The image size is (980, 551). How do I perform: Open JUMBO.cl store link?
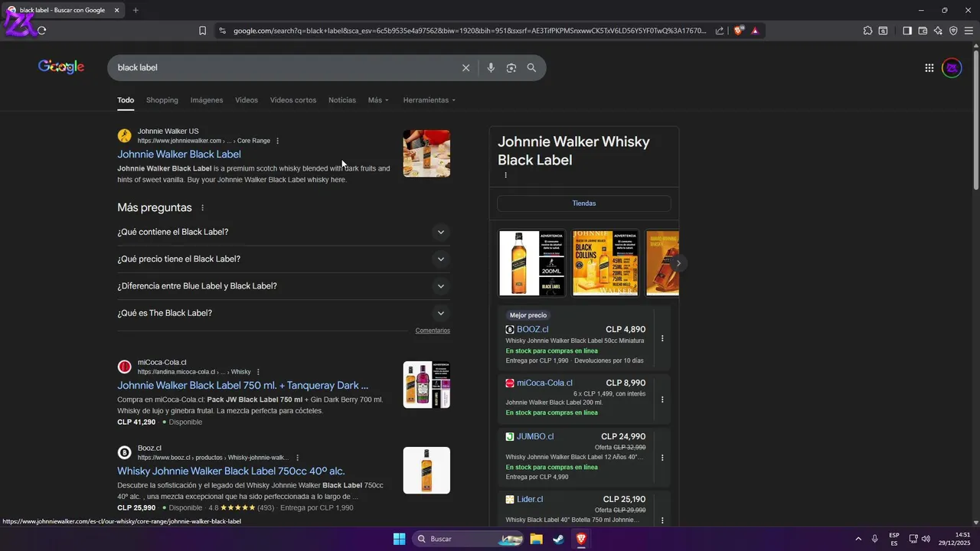point(535,436)
